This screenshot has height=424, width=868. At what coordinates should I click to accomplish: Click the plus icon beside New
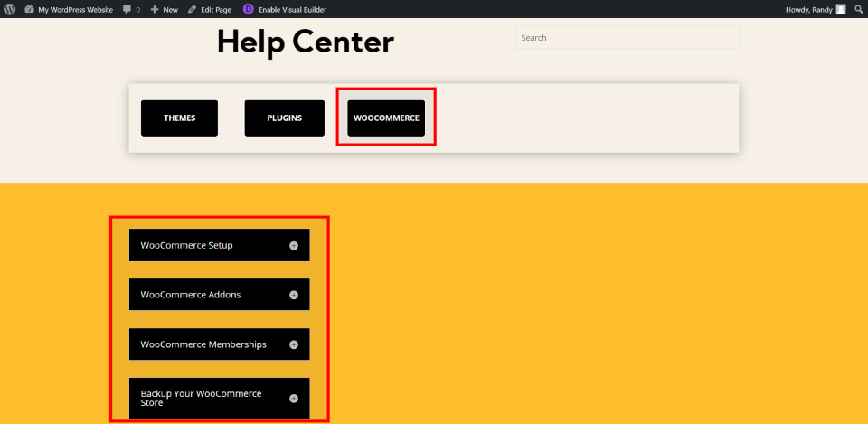click(155, 9)
